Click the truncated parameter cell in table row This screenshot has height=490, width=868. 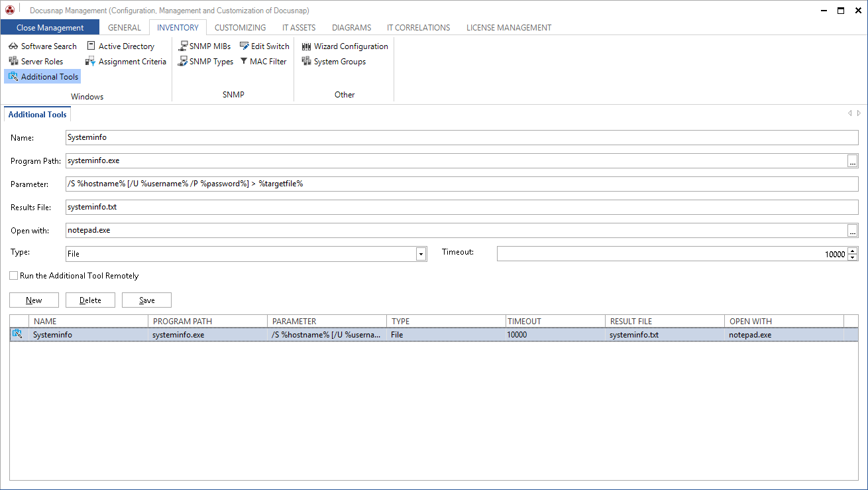[327, 335]
